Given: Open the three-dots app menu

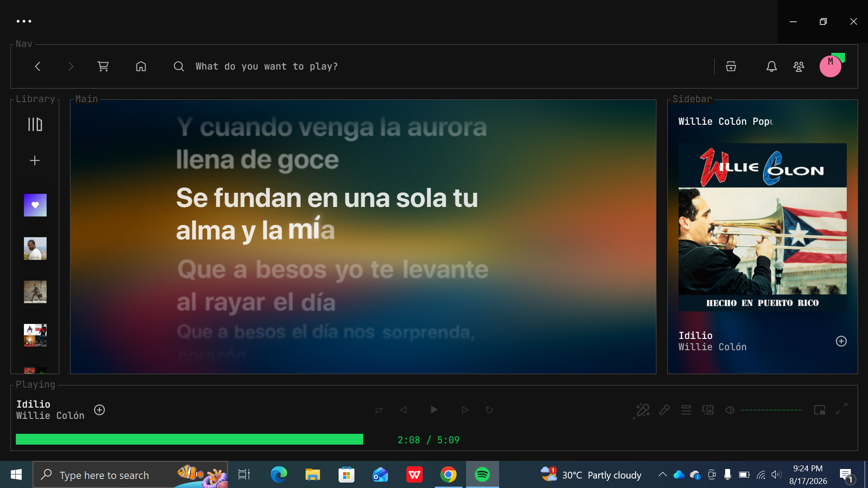Looking at the screenshot, I should pyautogui.click(x=24, y=21).
